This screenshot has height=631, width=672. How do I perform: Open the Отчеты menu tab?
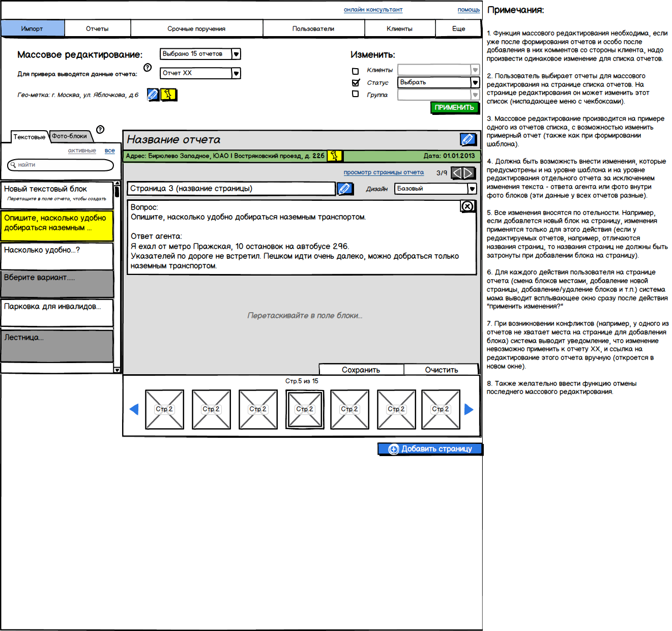point(97,29)
